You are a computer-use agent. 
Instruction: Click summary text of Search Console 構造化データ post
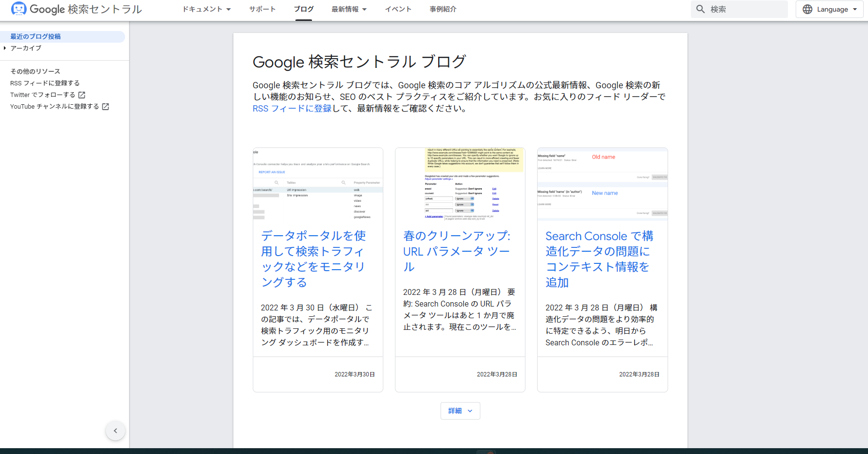[602, 325]
